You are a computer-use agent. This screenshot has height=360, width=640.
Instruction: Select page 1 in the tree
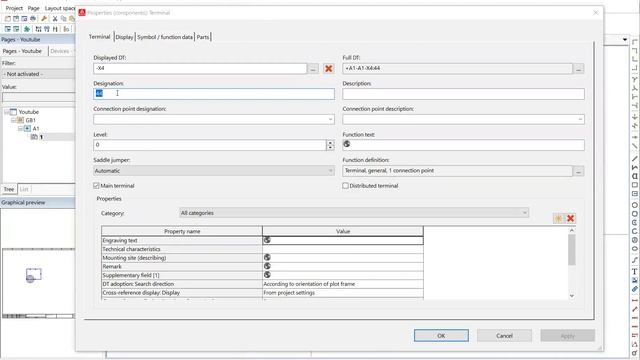pos(41,137)
